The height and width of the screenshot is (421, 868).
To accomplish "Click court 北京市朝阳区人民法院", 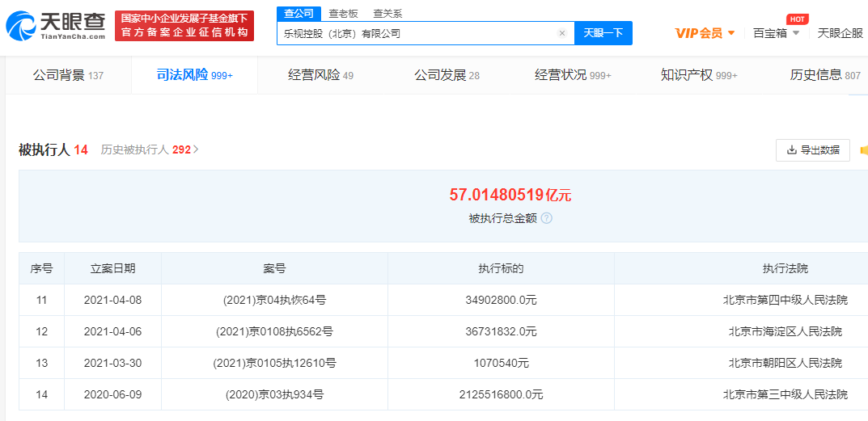I will click(785, 364).
